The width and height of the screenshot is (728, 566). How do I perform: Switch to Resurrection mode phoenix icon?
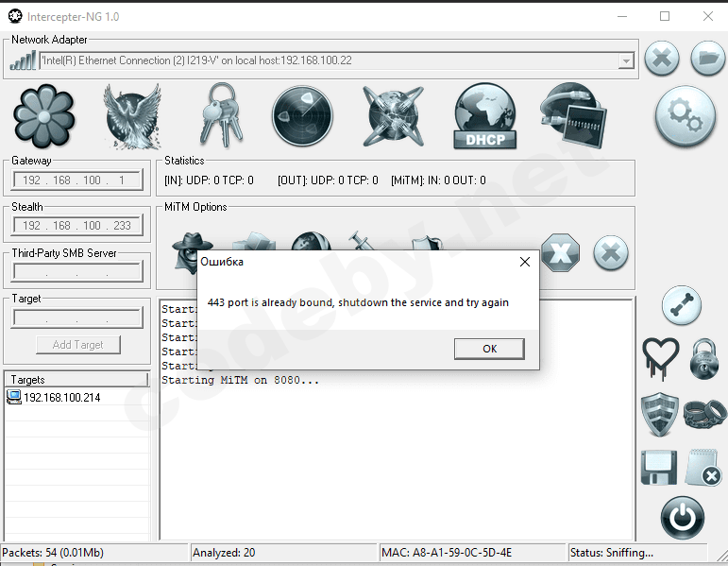tap(132, 116)
